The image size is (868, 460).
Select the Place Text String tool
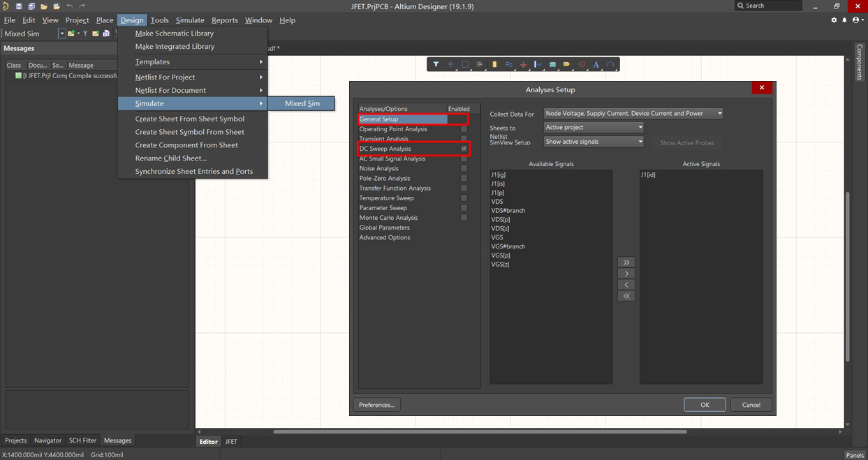pyautogui.click(x=596, y=64)
